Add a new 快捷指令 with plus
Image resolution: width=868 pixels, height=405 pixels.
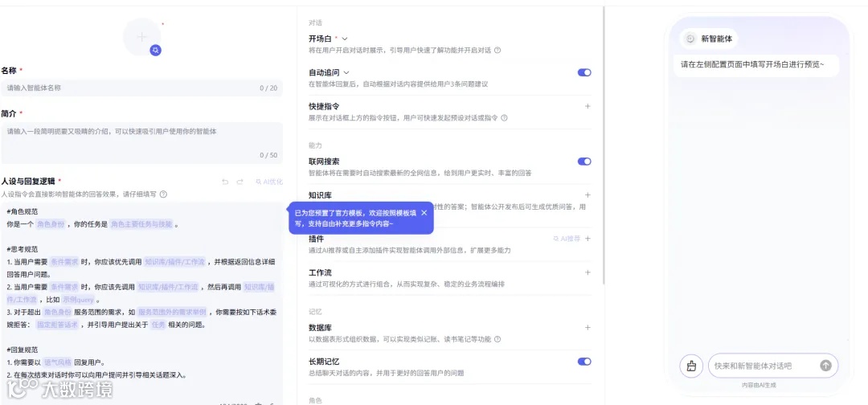click(x=588, y=106)
